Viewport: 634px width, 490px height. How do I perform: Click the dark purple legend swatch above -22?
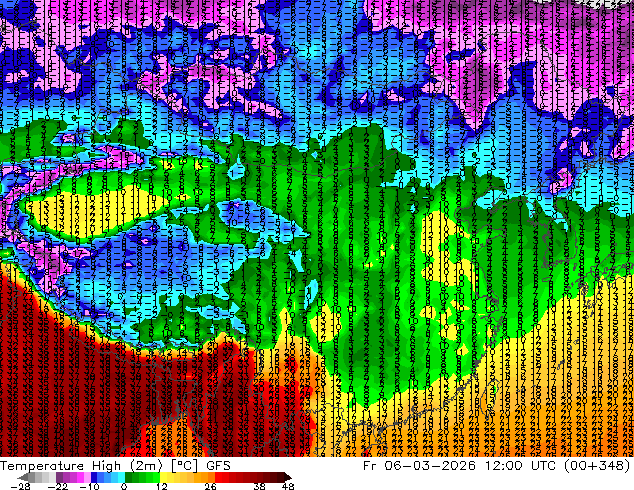click(59, 477)
